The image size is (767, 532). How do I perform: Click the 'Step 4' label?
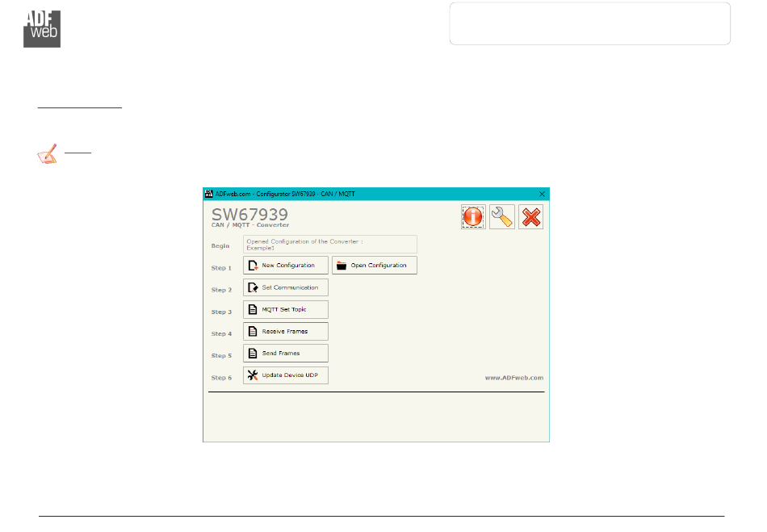coord(221,334)
